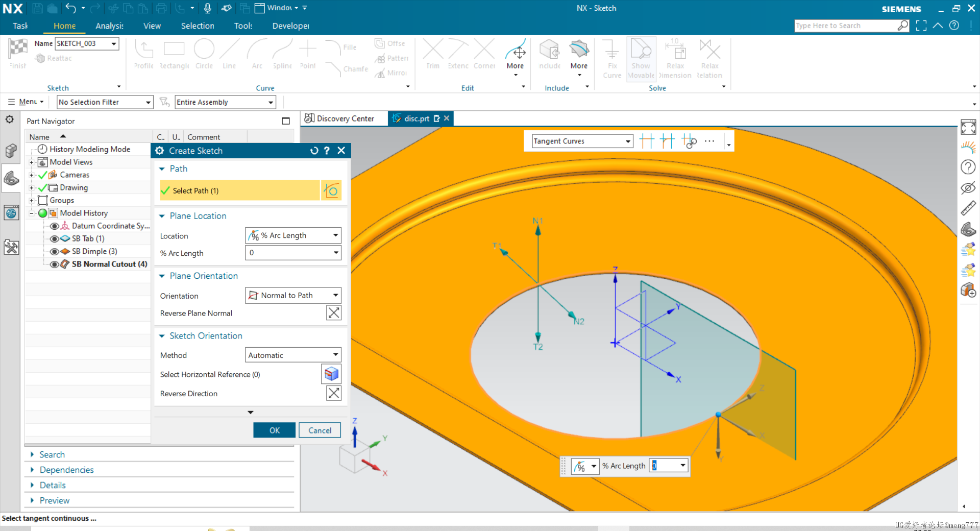Viewport: 980px width, 531px height.
Task: Click the Select Path (1) row
Action: 240,190
